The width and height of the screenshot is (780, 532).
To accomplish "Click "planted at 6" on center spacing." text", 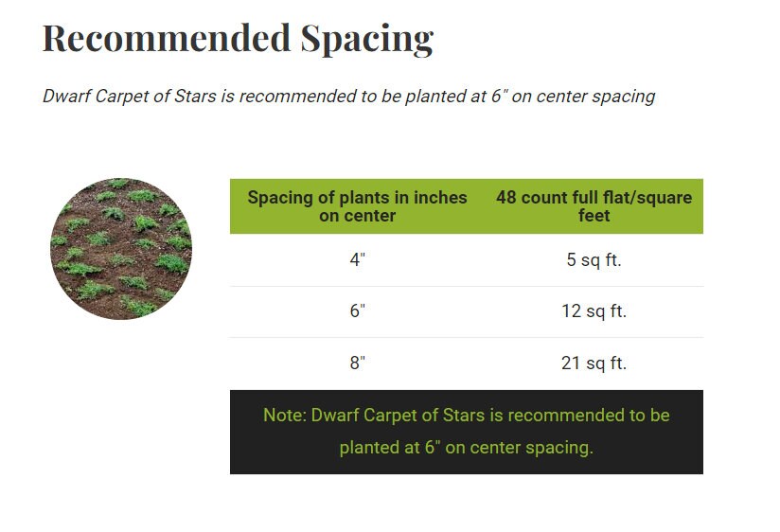I will [467, 448].
